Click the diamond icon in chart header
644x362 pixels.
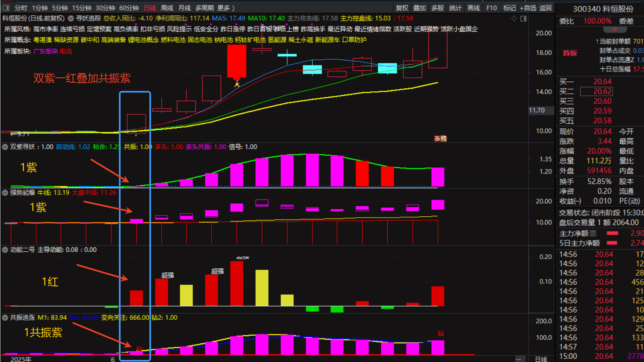[x=514, y=19]
